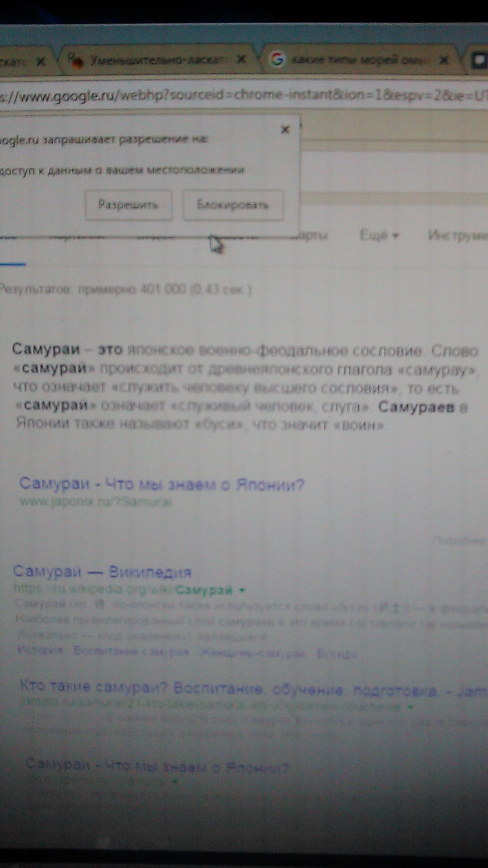Expand dropdown arrow next to Wikipedia URL
Screen dimensions: 488x868
point(242,590)
